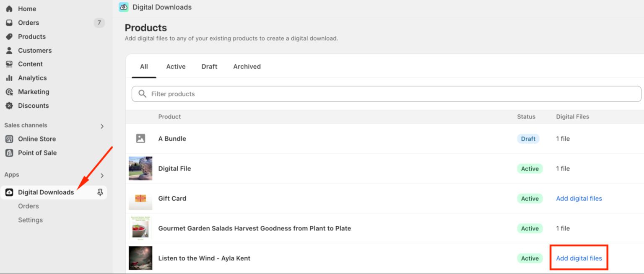Click the Discounts badge icon

[9, 106]
